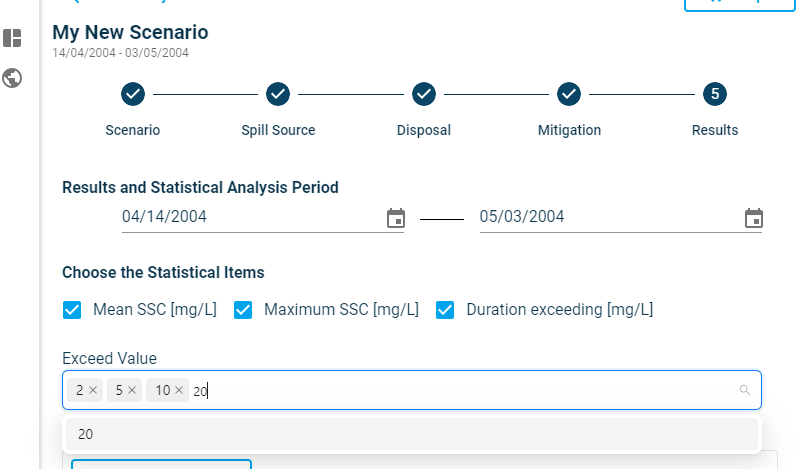Uncheck the Maximum SSC [mg/L] checkbox

pyautogui.click(x=243, y=310)
